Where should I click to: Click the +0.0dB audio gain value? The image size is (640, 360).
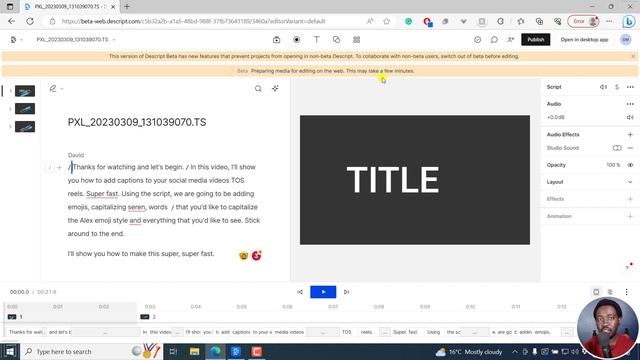pyautogui.click(x=556, y=117)
